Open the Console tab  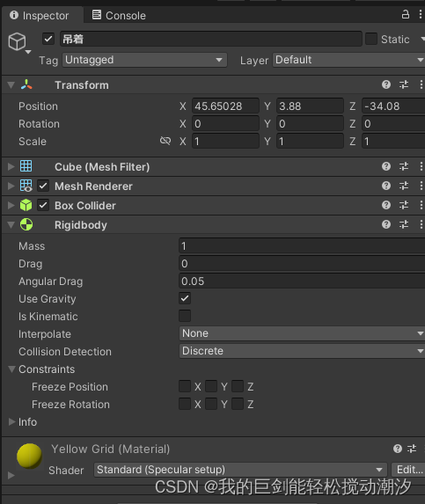(x=119, y=16)
